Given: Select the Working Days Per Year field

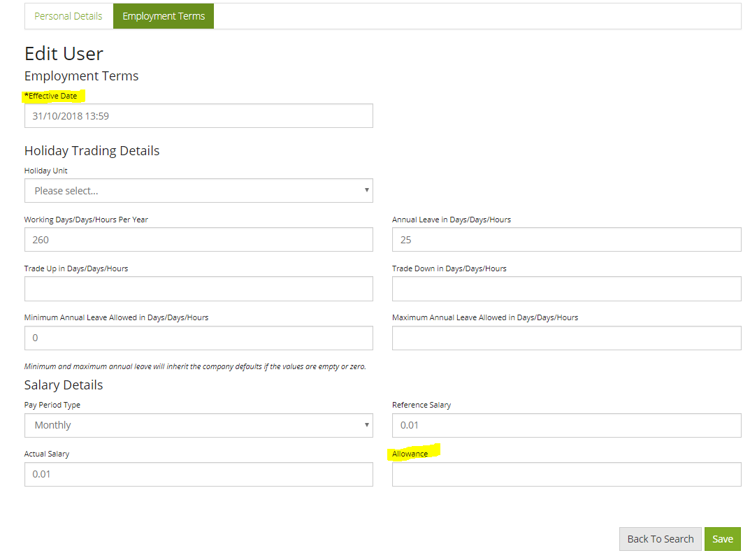Looking at the screenshot, I should pos(199,239).
